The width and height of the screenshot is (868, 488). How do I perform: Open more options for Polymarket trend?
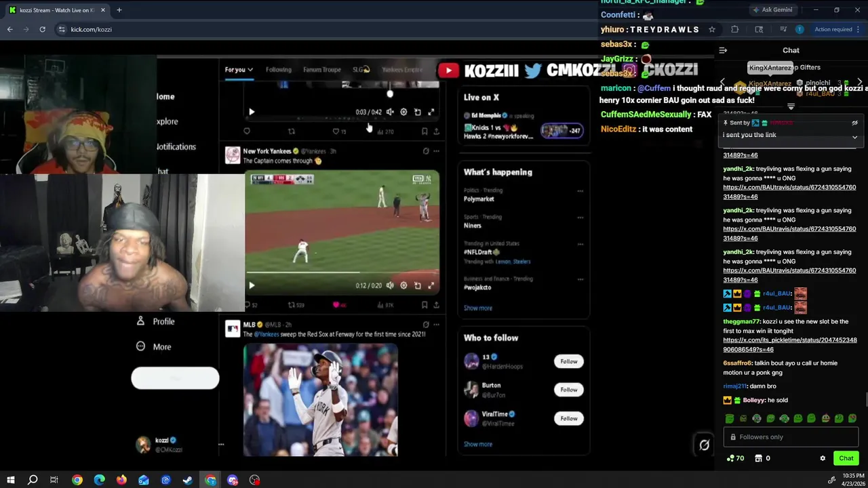580,191
